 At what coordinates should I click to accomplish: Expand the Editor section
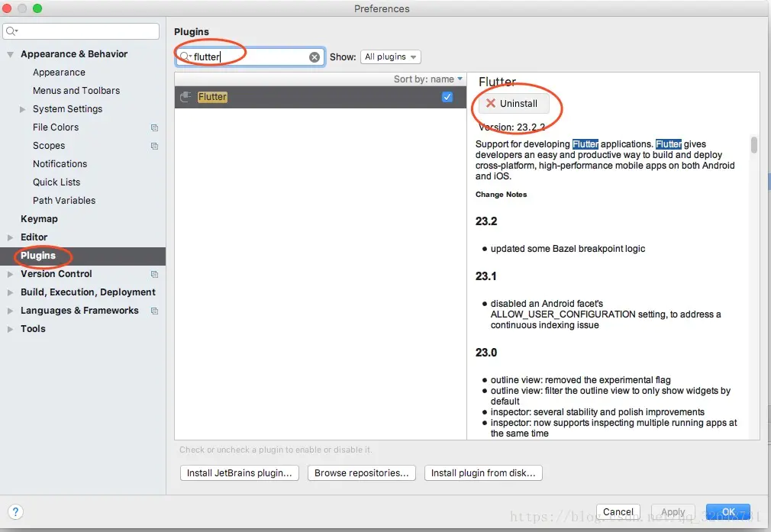10,237
